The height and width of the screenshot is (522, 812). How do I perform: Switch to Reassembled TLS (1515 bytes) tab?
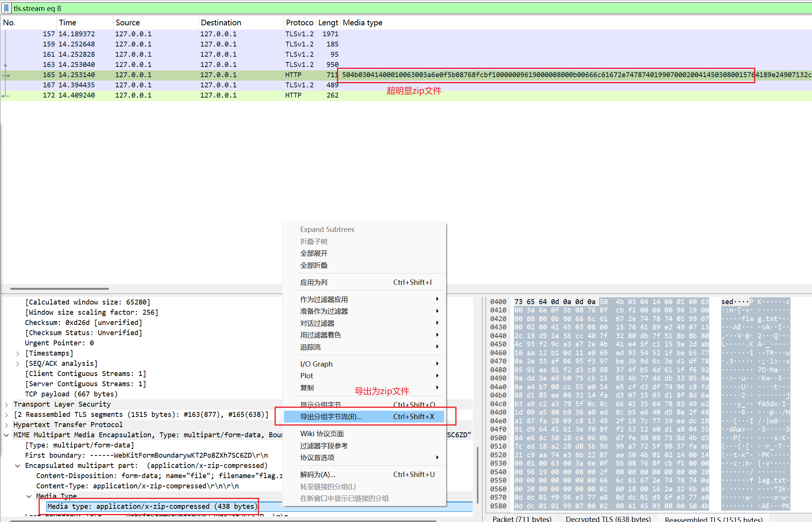pos(713,519)
